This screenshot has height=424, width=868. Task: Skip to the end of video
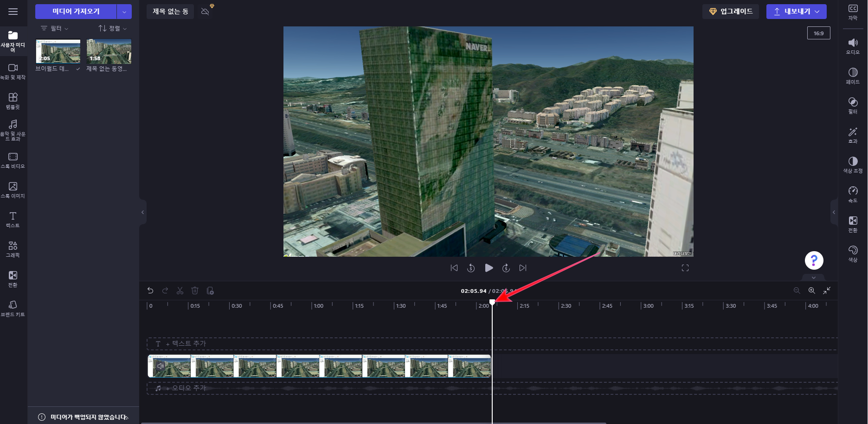(x=523, y=268)
